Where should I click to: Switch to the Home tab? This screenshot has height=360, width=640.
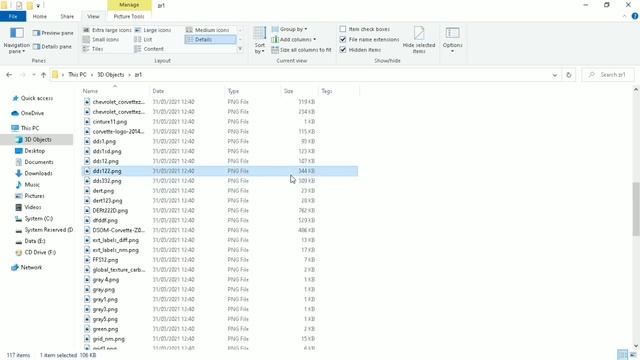tap(40, 16)
